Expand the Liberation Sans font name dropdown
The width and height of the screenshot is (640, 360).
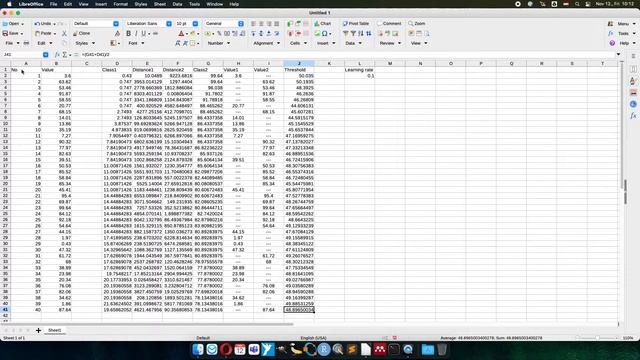[169, 24]
